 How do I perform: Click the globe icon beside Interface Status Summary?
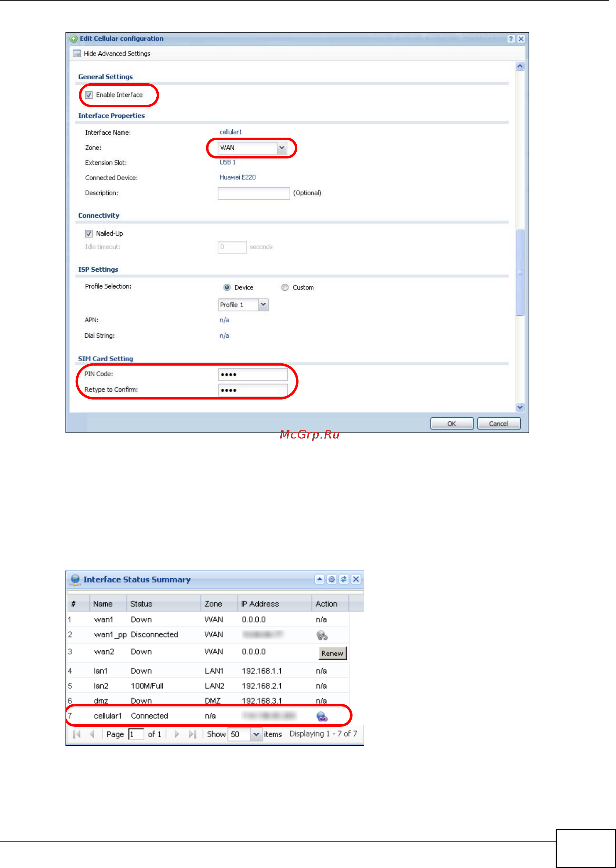point(75,580)
